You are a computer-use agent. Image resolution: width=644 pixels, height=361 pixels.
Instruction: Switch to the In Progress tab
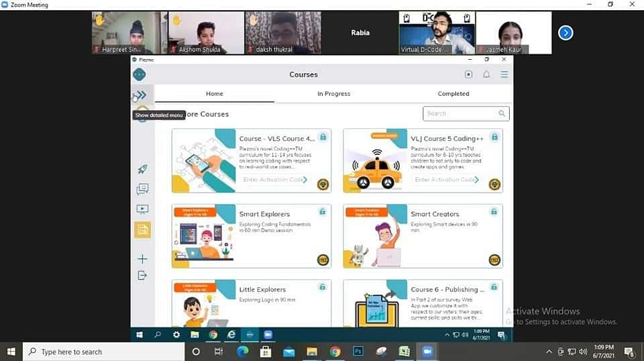333,94
